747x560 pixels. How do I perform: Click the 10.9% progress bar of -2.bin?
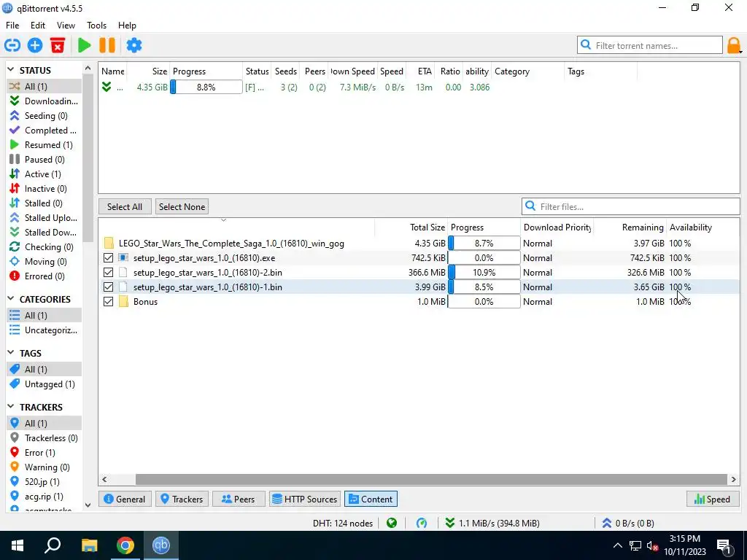pyautogui.click(x=484, y=273)
